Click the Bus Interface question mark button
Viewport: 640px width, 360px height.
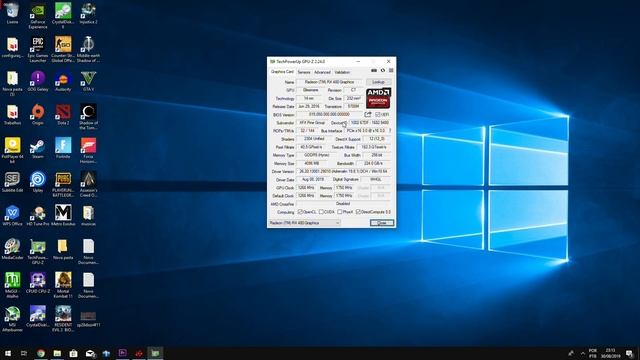click(x=390, y=131)
